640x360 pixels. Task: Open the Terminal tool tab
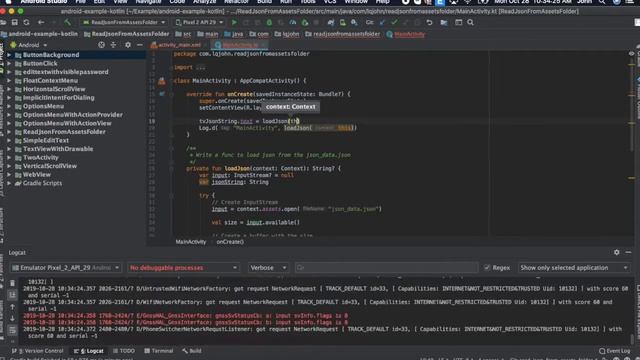(x=159, y=351)
